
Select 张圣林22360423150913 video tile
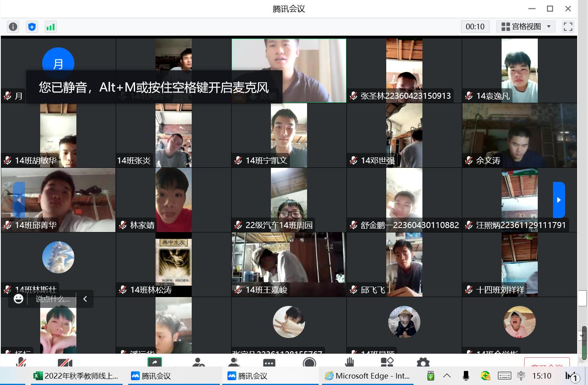point(404,71)
